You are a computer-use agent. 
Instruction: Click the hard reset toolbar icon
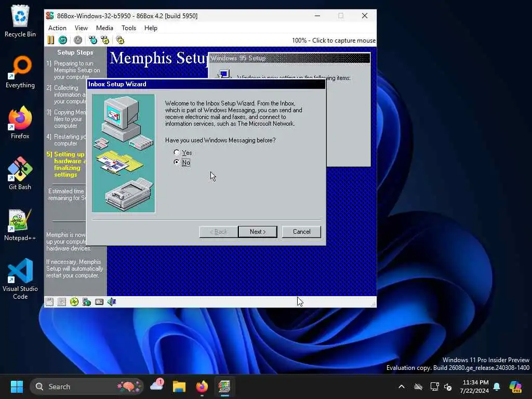(x=63, y=40)
